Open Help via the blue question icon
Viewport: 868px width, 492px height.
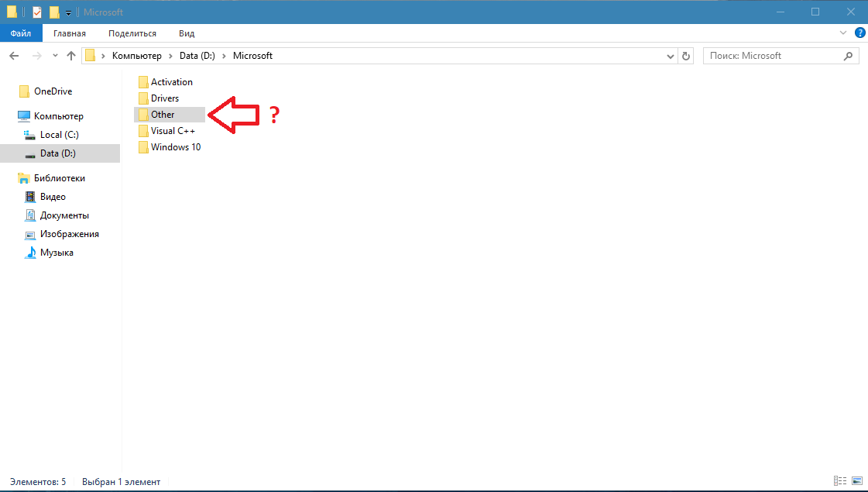(859, 33)
